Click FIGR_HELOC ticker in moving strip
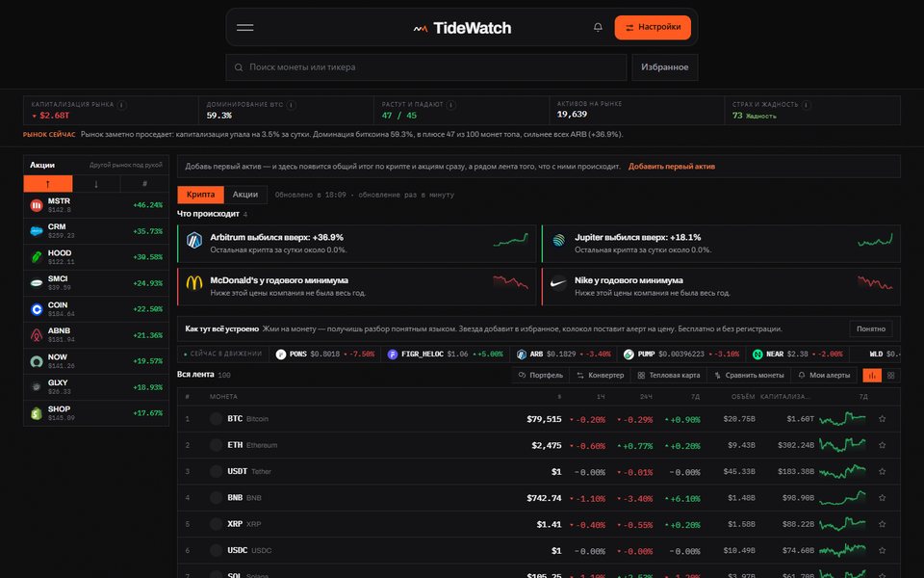924x578 pixels. pyautogui.click(x=445, y=355)
